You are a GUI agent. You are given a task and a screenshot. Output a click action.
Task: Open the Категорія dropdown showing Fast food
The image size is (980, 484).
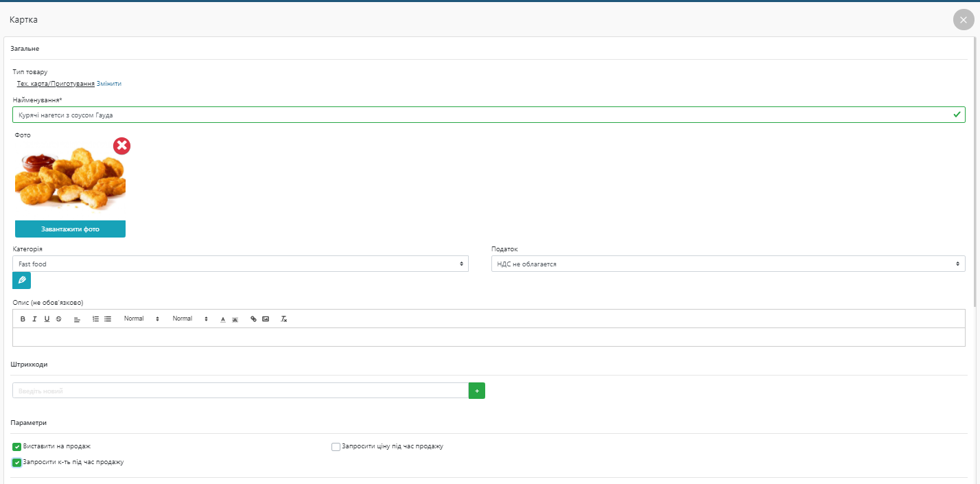(x=240, y=264)
